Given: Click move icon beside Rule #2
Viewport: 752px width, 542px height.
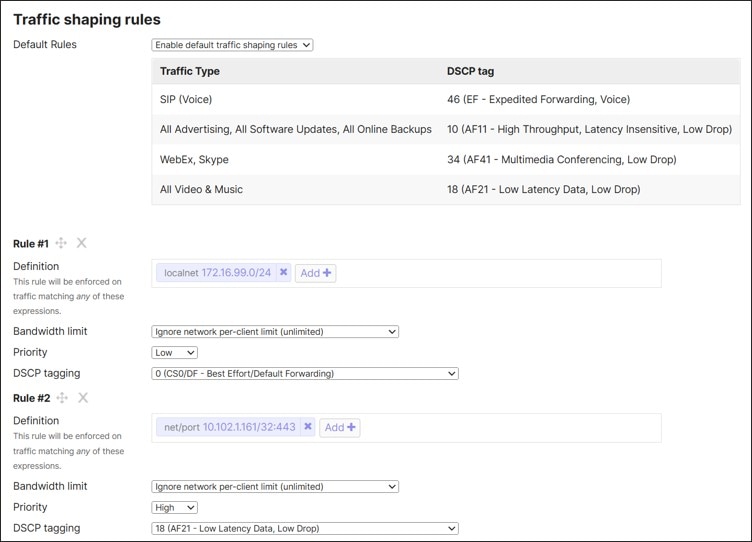Looking at the screenshot, I should 62,398.
